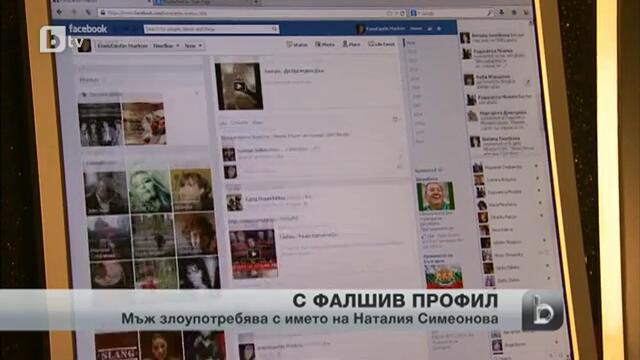Choose the Place composer option
Viewport: 640px width, 360px height.
click(351, 44)
